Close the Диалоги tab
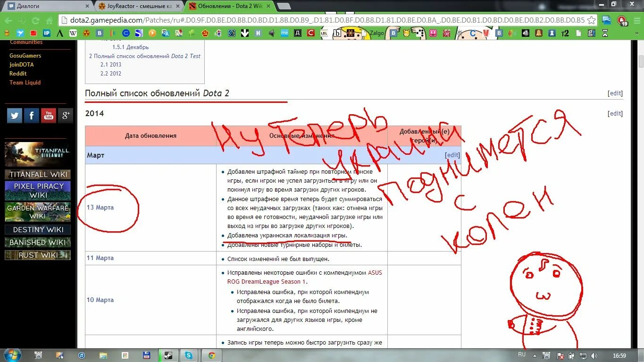The image size is (644, 362). 87,6
